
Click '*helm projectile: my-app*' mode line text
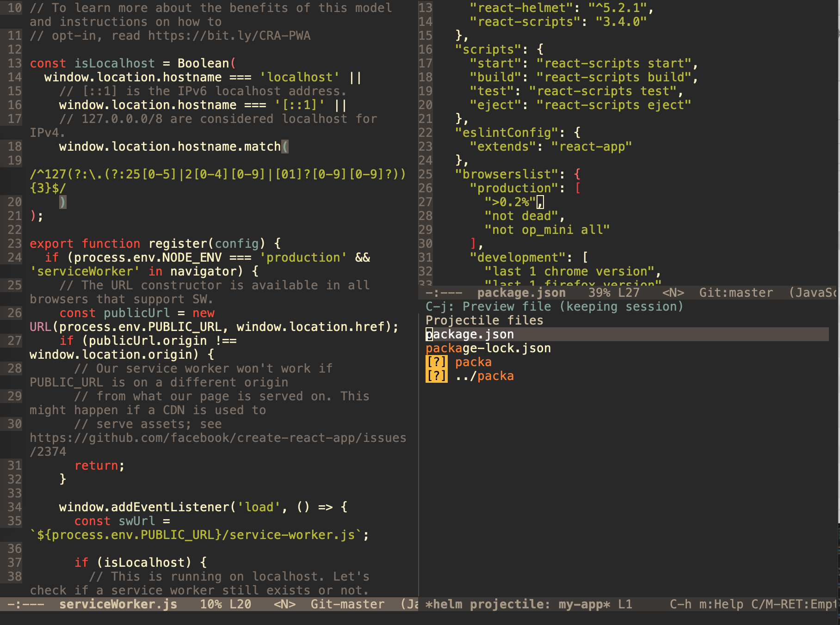[518, 604]
